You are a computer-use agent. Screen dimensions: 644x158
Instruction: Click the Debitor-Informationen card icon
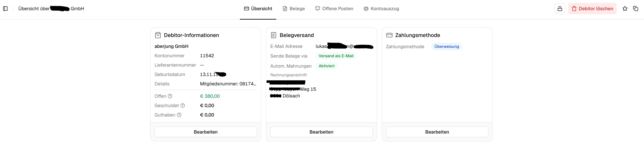(x=158, y=35)
